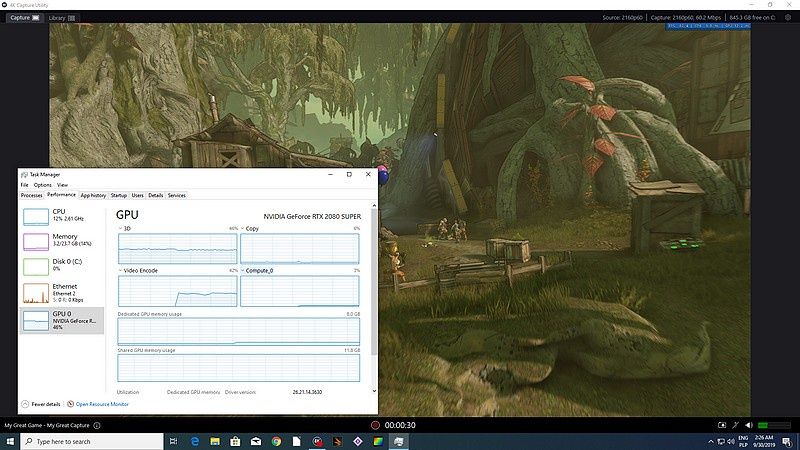Open Microsoft Store from the taskbar
This screenshot has width=800, height=450.
(235, 441)
